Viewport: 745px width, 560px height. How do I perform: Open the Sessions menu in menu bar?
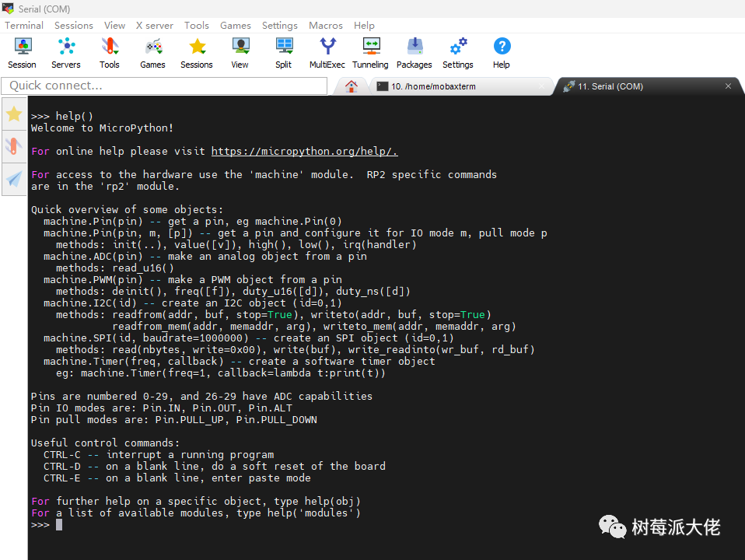74,25
